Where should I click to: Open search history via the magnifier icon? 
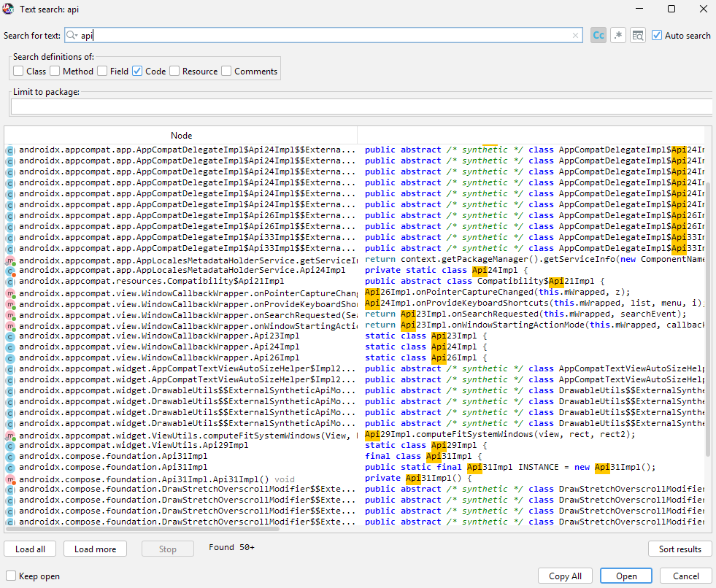72,35
